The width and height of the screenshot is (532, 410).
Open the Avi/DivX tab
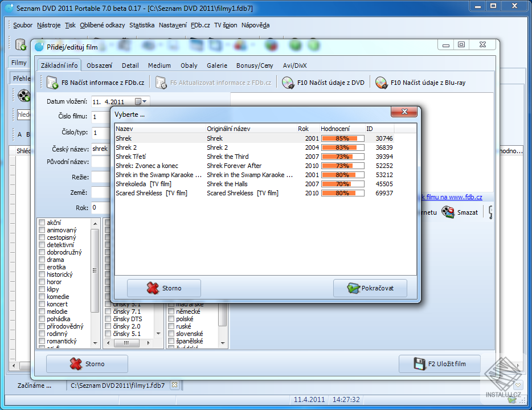click(294, 65)
